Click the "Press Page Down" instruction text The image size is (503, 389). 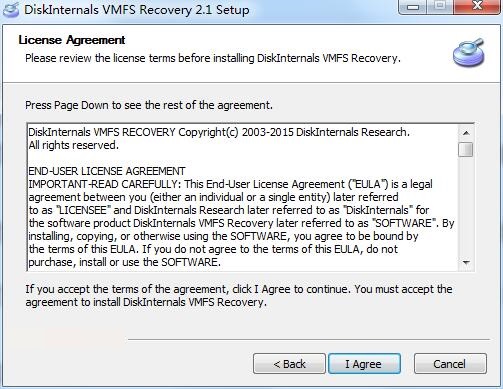click(149, 105)
